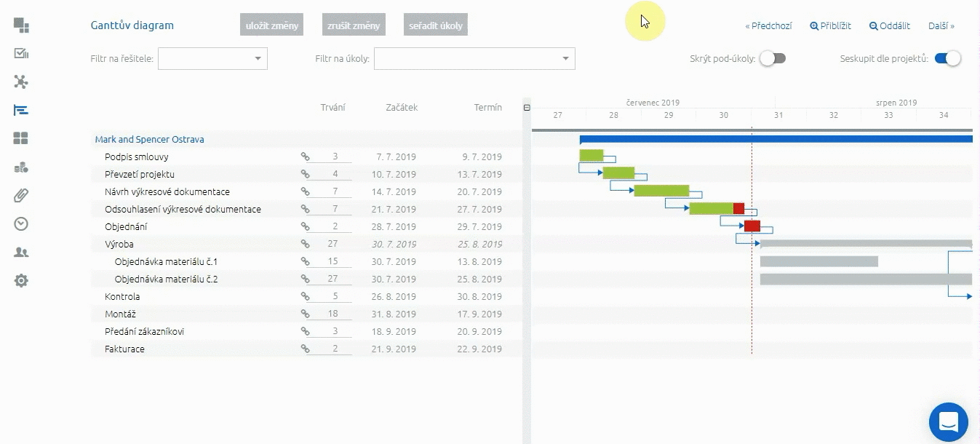The height and width of the screenshot is (444, 980).
Task: Open the settings gear sidebar icon
Action: pyautogui.click(x=21, y=280)
